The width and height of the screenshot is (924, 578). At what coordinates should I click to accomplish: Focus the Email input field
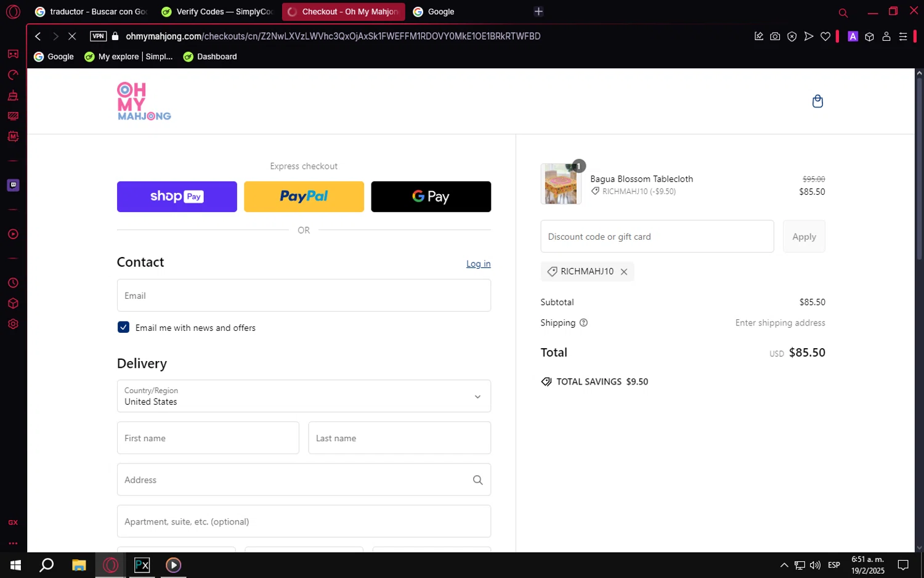304,296
